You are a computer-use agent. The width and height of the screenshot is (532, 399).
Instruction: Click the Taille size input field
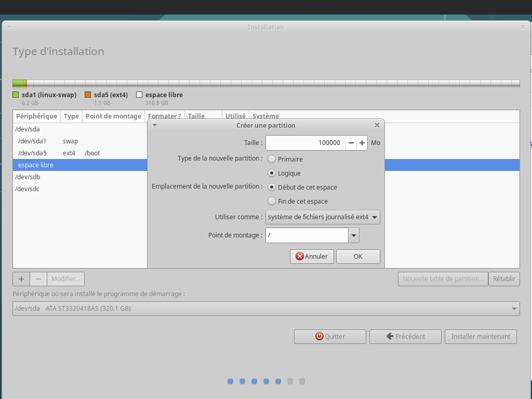[x=305, y=143]
